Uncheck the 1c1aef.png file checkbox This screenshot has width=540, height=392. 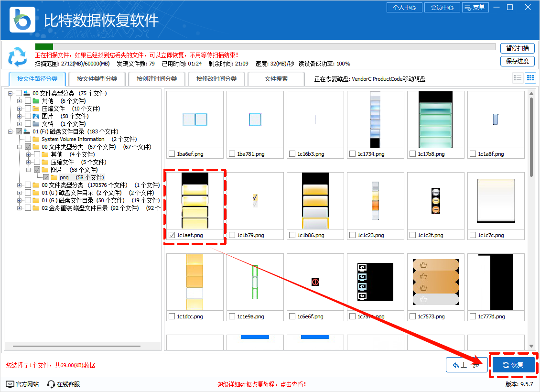172,235
